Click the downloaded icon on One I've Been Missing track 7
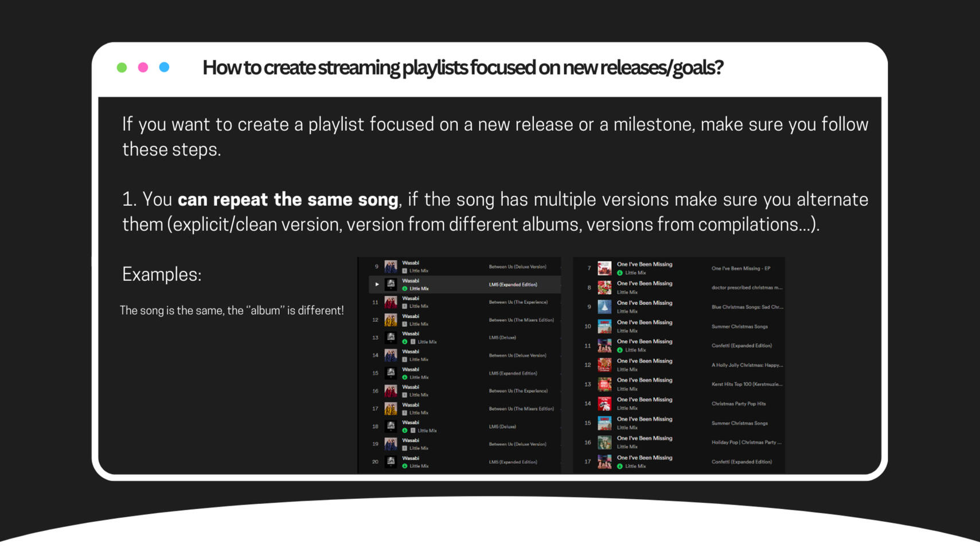980x551 pixels. pos(620,273)
